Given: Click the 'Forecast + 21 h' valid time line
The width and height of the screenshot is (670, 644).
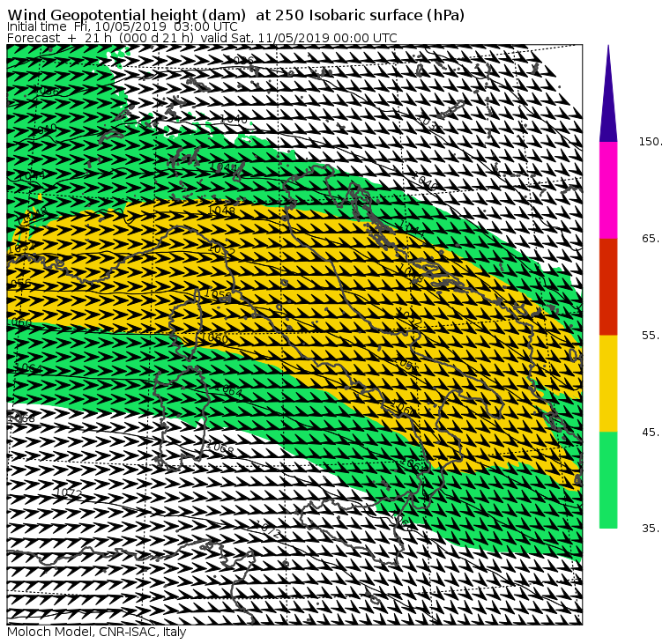Looking at the screenshot, I should (202, 38).
